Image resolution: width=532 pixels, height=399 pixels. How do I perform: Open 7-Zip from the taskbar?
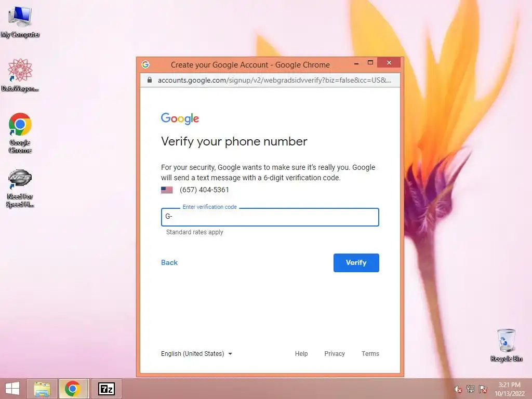coord(106,389)
